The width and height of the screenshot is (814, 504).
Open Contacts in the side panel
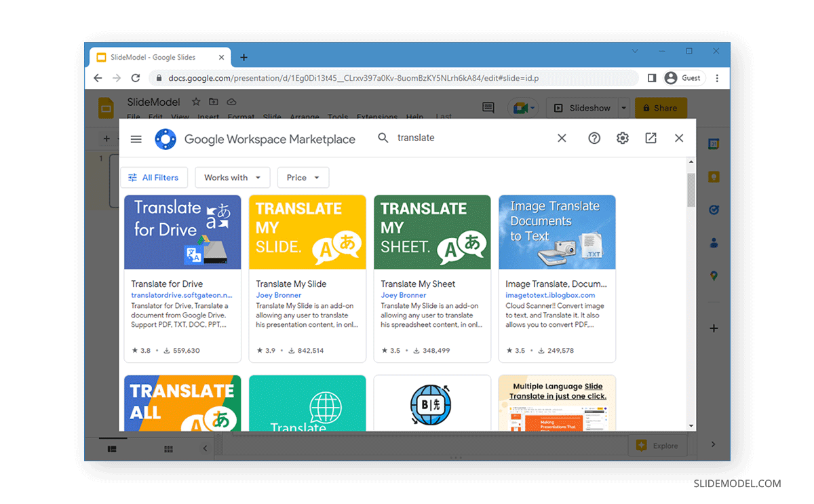pyautogui.click(x=714, y=243)
